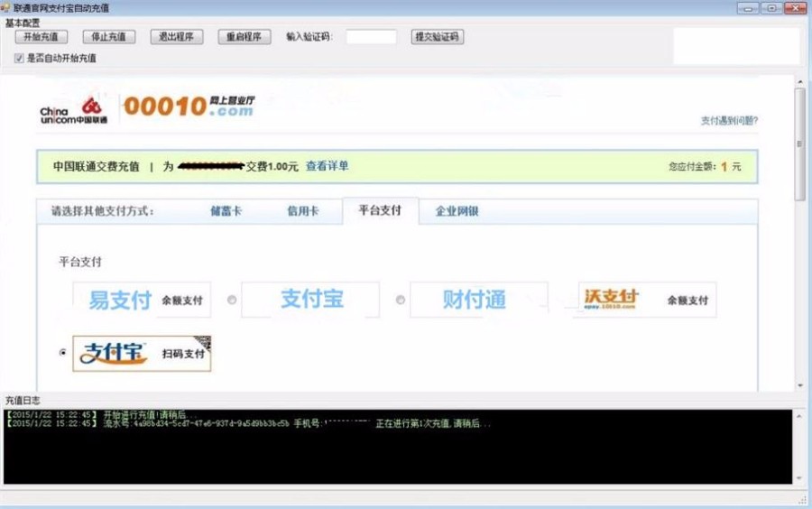Click the 您应付金额 1 元 text
Viewport: 812px width, 509px height.
click(705, 166)
